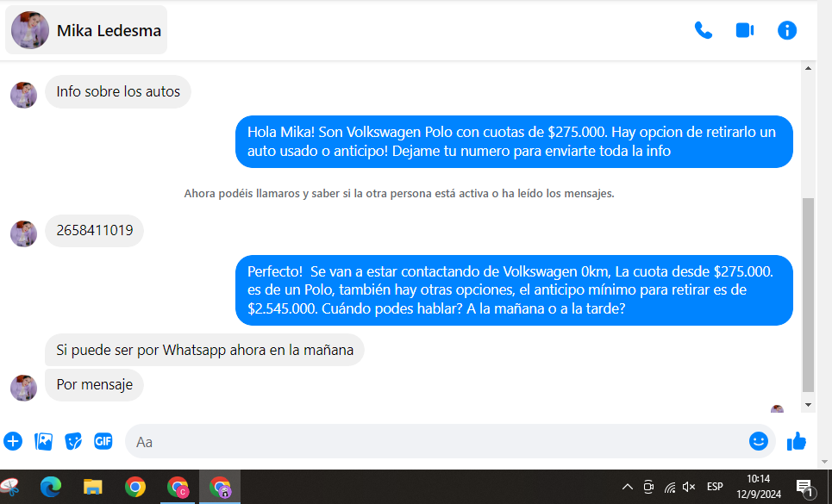Send a thumbs up like

tap(797, 441)
